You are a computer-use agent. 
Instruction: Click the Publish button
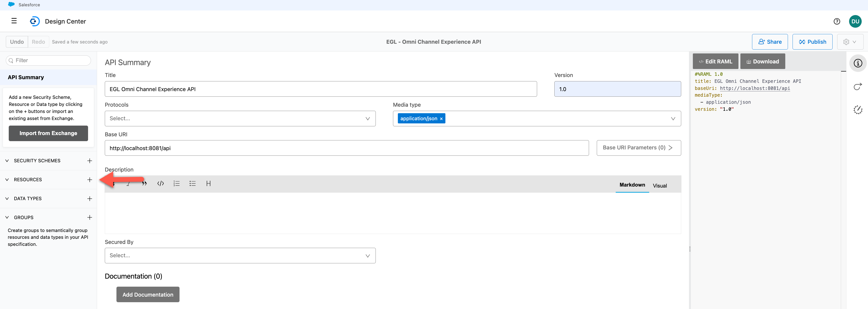812,42
